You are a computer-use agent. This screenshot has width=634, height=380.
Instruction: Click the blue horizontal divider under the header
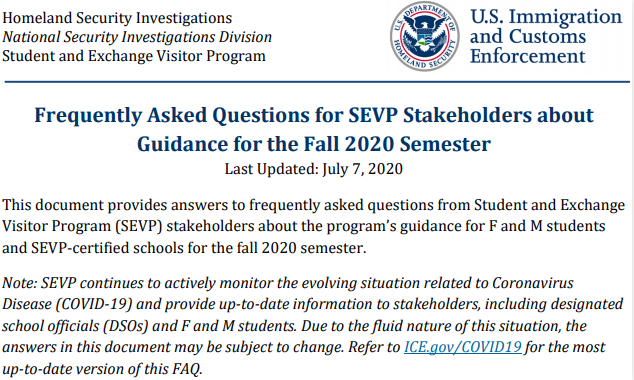pyautogui.click(x=317, y=82)
